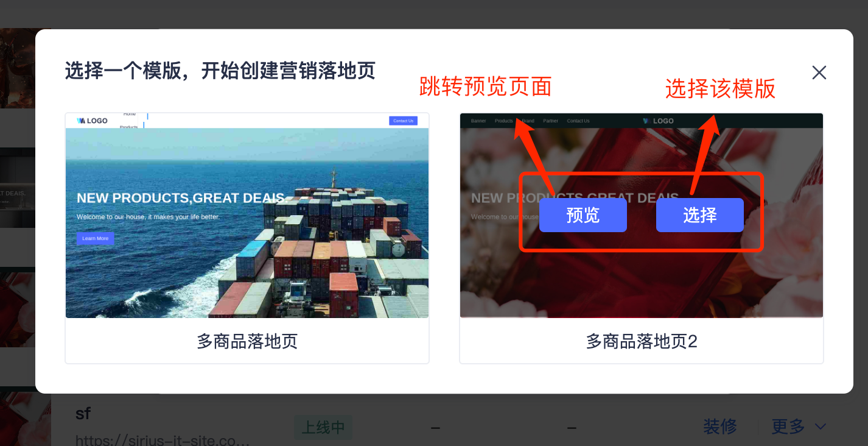This screenshot has height=446, width=868.
Task: Click Learn More button on ship banner
Action: (x=95, y=238)
